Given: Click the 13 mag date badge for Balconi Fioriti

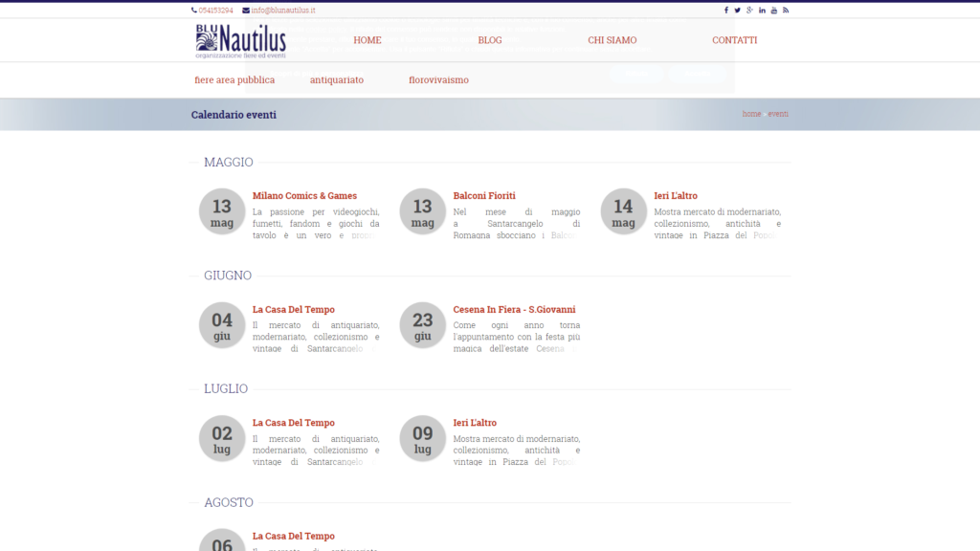Looking at the screenshot, I should click(422, 211).
